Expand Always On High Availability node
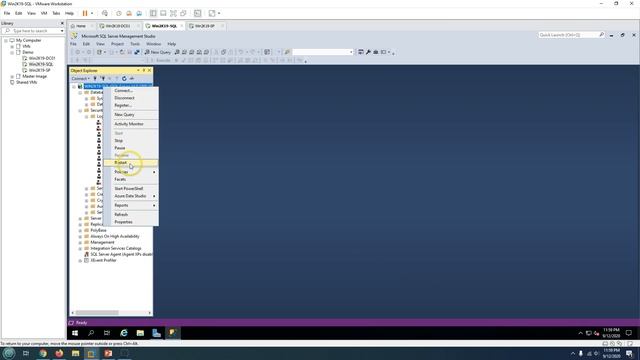Image resolution: width=640 pixels, height=360 pixels. (80, 236)
